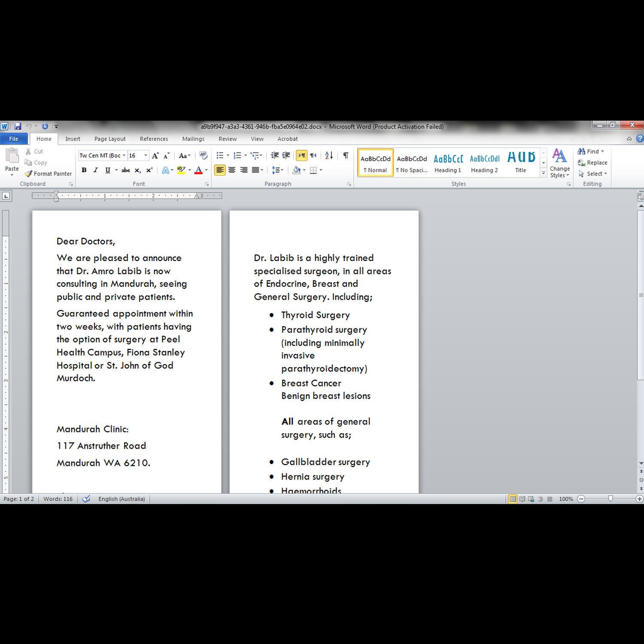Click the Zoom Out minus button
Image resolution: width=644 pixels, height=644 pixels.
[x=581, y=499]
